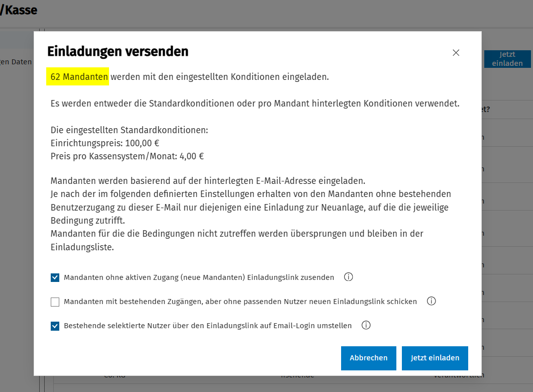
Task: Click Preis pro Kassensystem/Monat: 4,00 € text
Action: point(127,156)
